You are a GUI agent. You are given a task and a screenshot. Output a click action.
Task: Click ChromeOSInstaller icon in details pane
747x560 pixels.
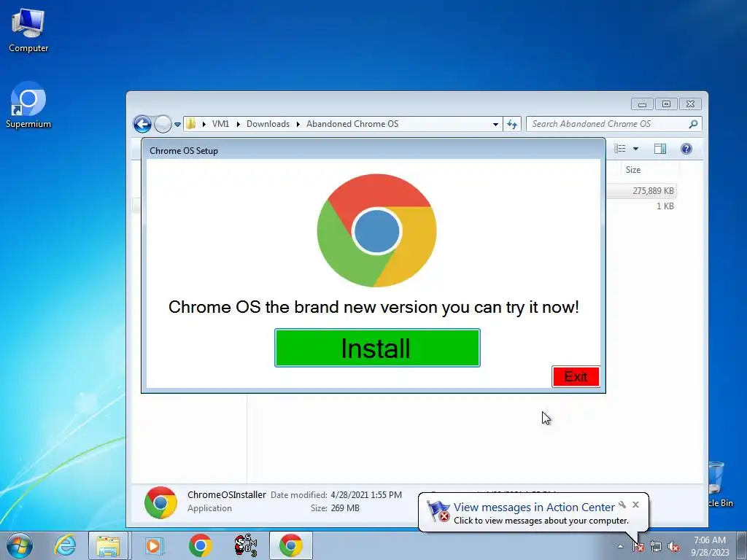160,502
